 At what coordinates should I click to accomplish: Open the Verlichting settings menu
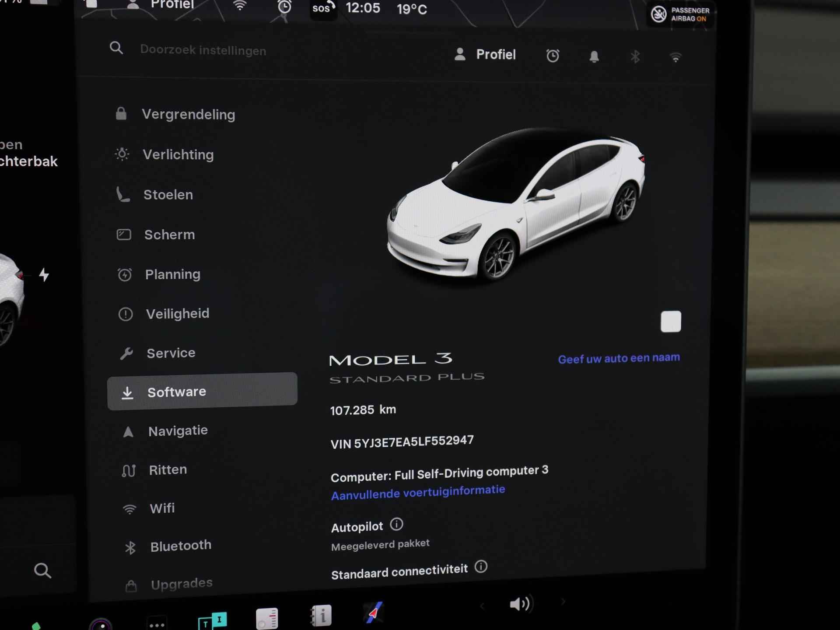(x=178, y=154)
